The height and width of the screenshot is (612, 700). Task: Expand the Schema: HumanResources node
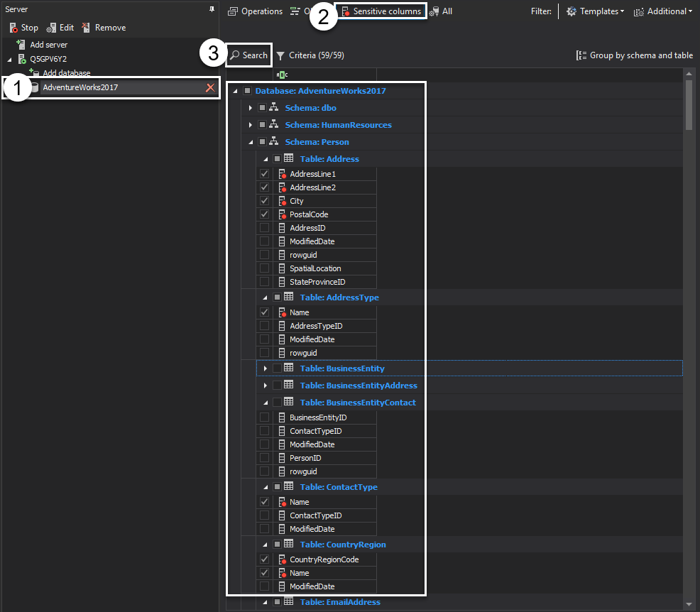(251, 125)
